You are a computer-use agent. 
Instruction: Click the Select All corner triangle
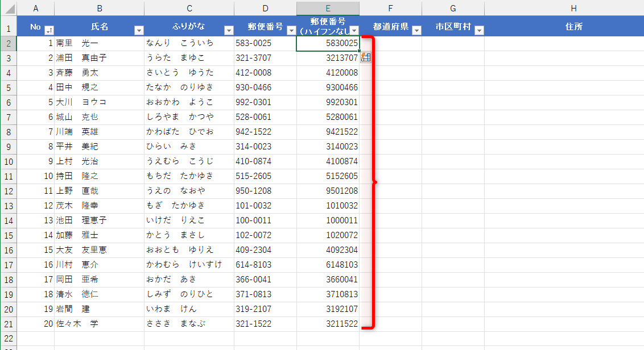[x=9, y=8]
